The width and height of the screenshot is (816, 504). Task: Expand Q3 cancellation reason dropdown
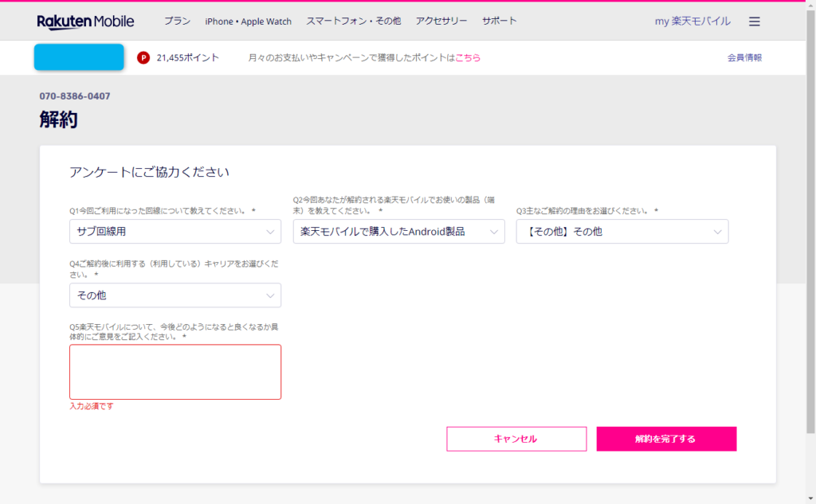click(x=622, y=232)
